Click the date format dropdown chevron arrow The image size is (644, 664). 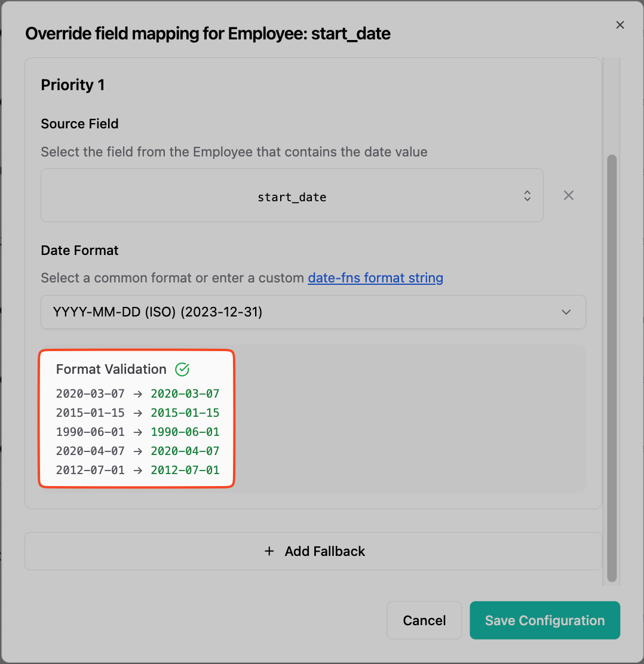tap(566, 312)
